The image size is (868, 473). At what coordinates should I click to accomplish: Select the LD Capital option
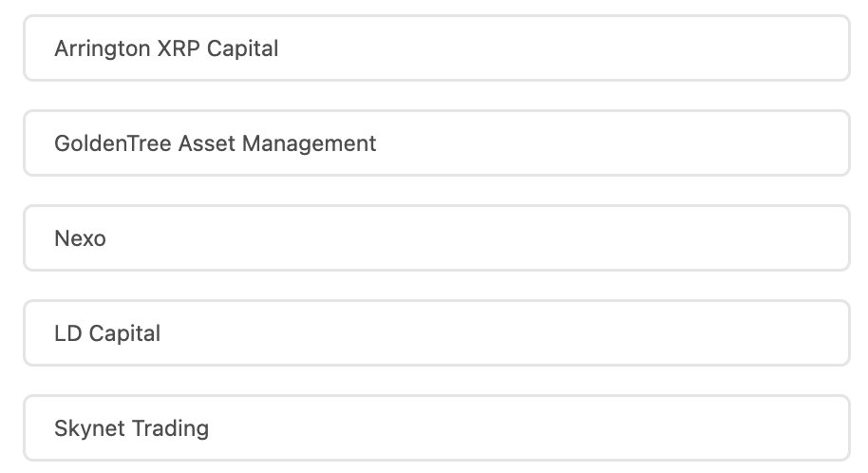436,333
